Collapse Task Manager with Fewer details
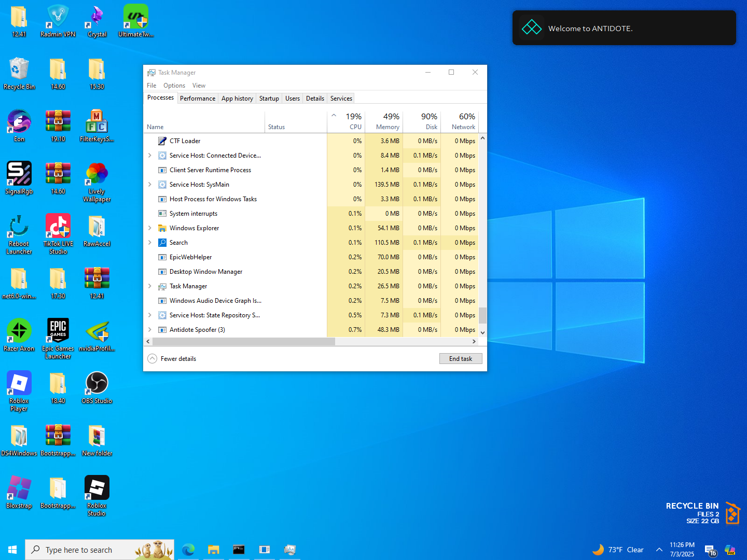 pyautogui.click(x=172, y=359)
